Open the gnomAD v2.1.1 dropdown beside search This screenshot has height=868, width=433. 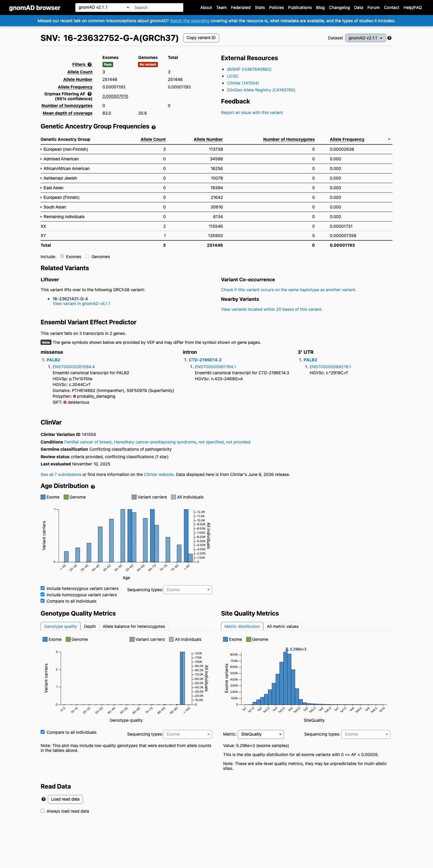click(x=103, y=8)
